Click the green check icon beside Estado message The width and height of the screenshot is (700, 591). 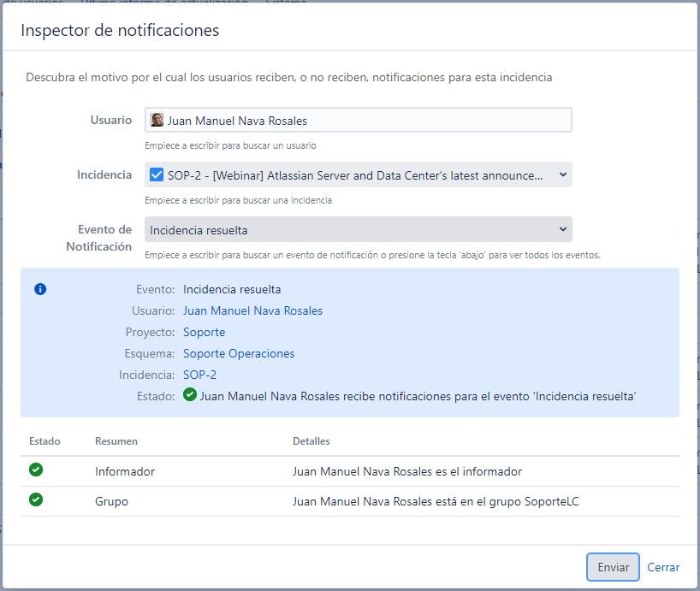coord(190,395)
